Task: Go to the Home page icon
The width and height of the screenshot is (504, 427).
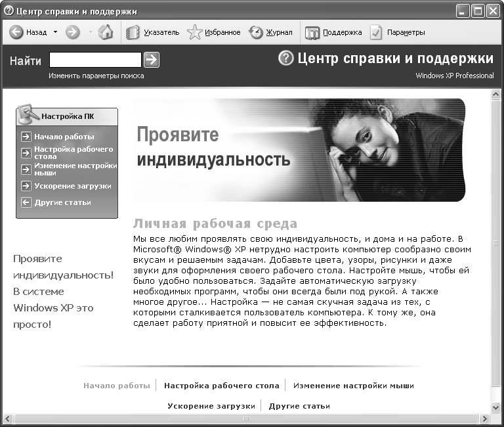Action: coord(106,32)
